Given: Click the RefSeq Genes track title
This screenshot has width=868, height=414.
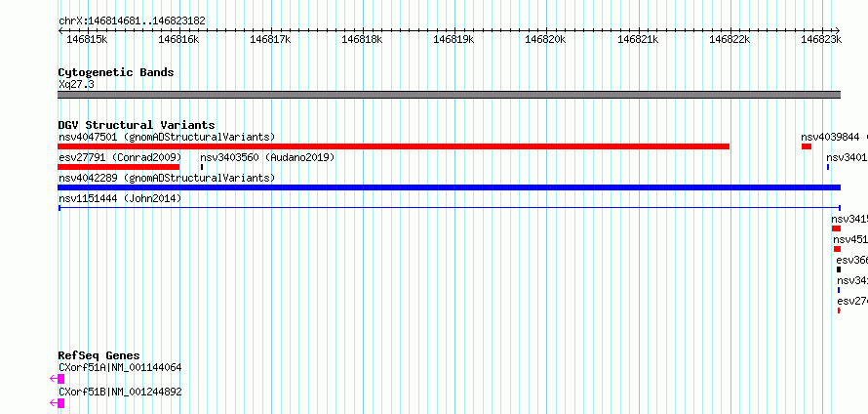Looking at the screenshot, I should pyautogui.click(x=99, y=355).
